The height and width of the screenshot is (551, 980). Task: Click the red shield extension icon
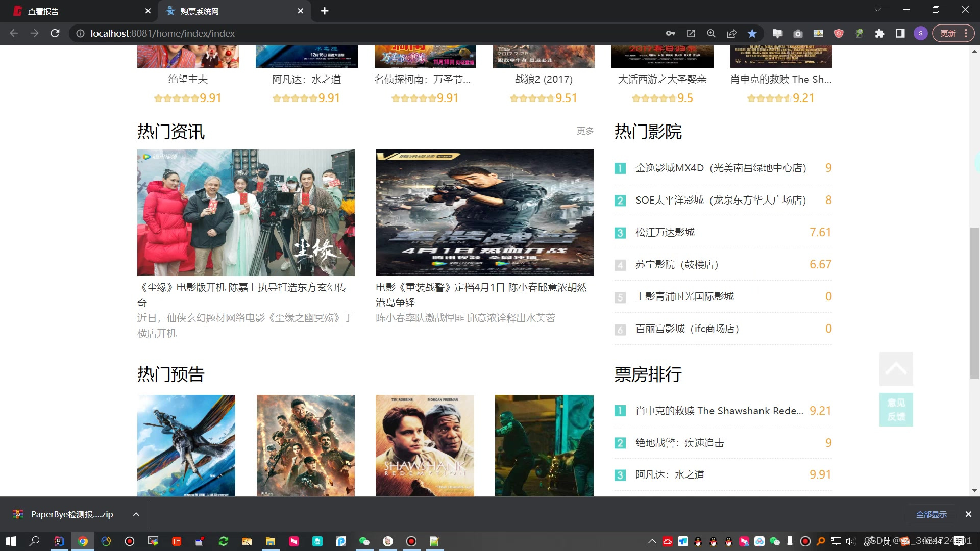(839, 33)
